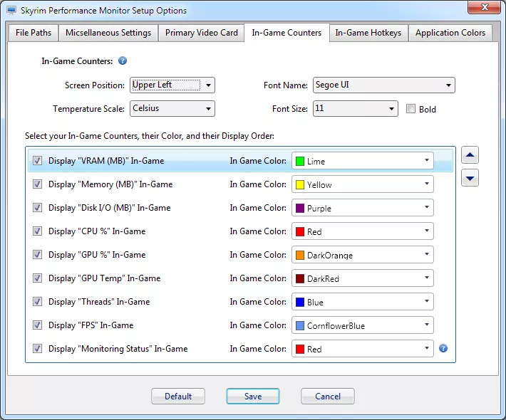The image size is (506, 420).
Task: Toggle the Bold font checkbox
Action: [x=411, y=109]
